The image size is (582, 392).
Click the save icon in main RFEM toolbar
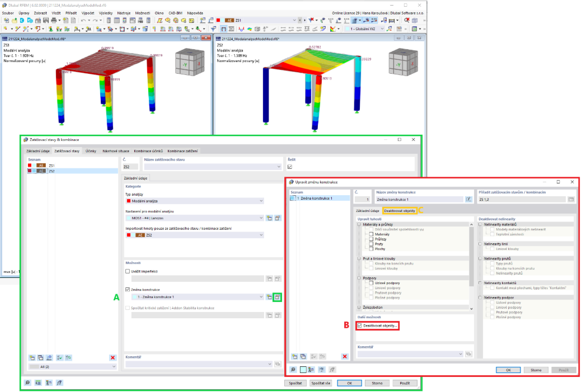46,20
